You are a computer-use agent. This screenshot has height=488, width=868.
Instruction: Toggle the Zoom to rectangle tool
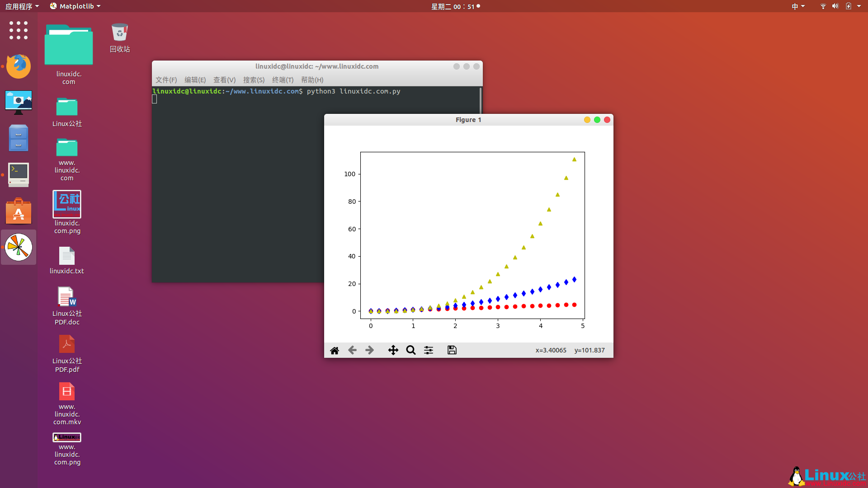pyautogui.click(x=410, y=350)
